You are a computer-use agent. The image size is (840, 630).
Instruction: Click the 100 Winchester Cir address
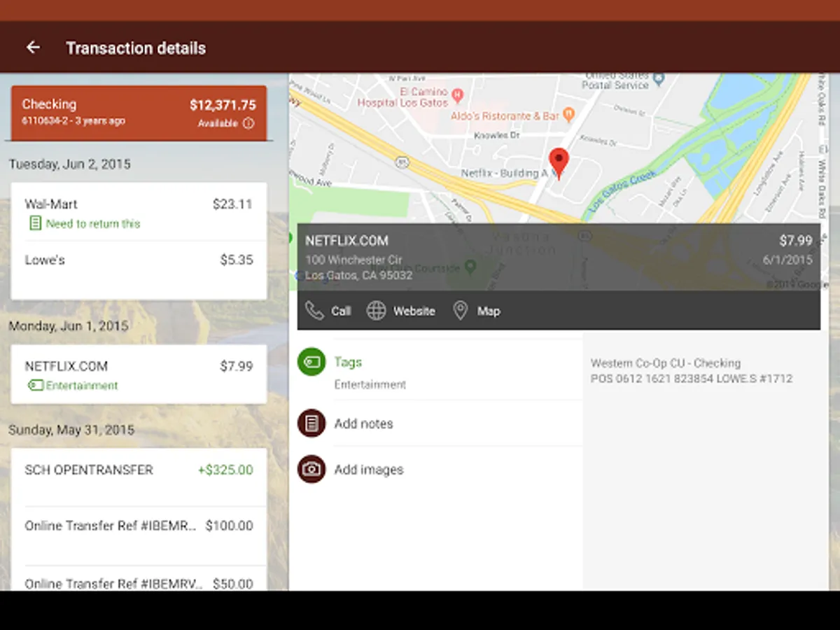coord(353,260)
